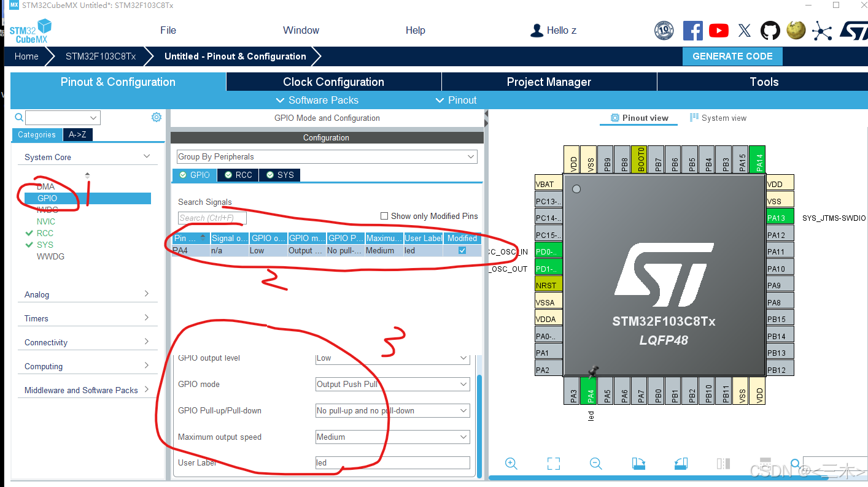The image size is (868, 487).
Task: Click the GENERATE CODE button
Action: pos(732,56)
